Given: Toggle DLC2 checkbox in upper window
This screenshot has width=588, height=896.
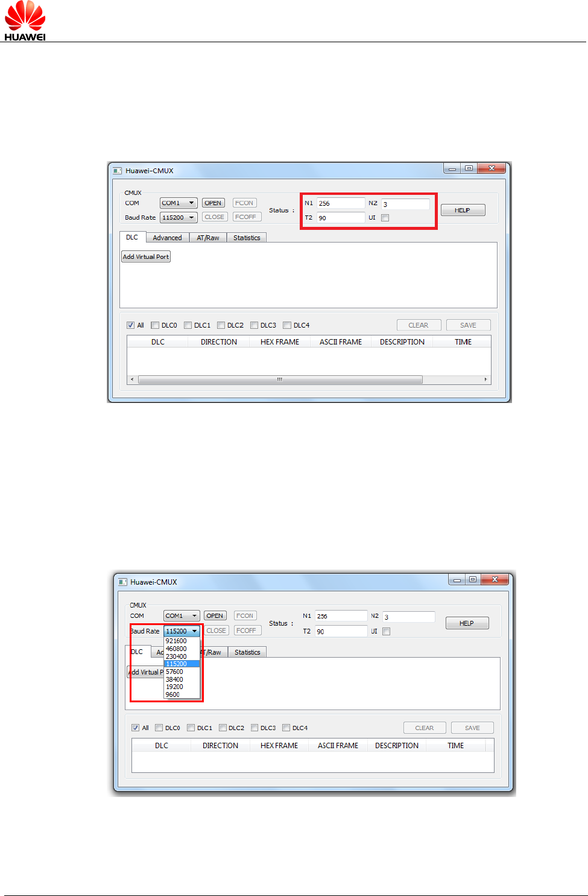Looking at the screenshot, I should (221, 325).
